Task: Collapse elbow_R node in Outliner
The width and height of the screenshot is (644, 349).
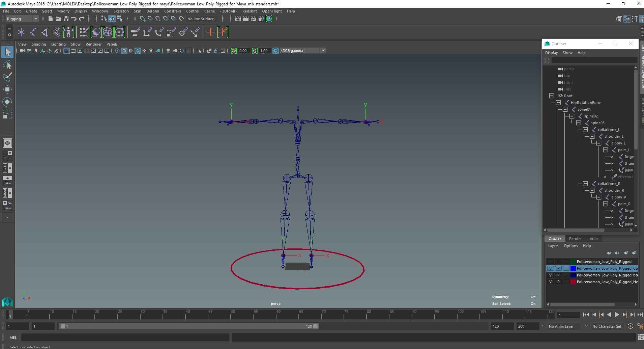Action: point(599,197)
